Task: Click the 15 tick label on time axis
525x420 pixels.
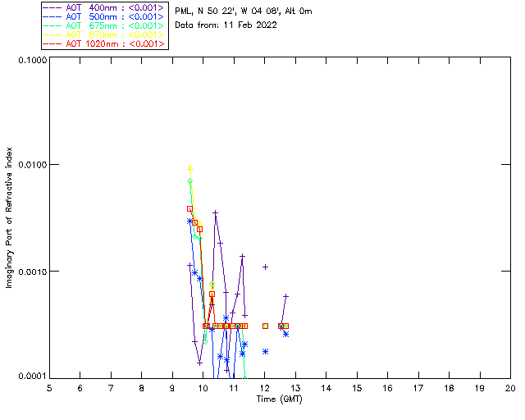Action: point(357,388)
